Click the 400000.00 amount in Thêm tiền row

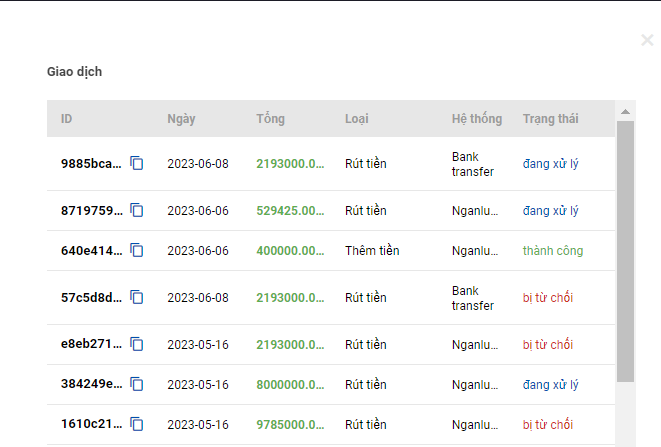[290, 250]
